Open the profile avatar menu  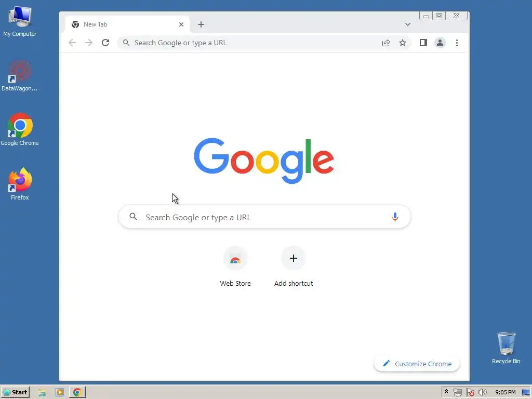(440, 43)
